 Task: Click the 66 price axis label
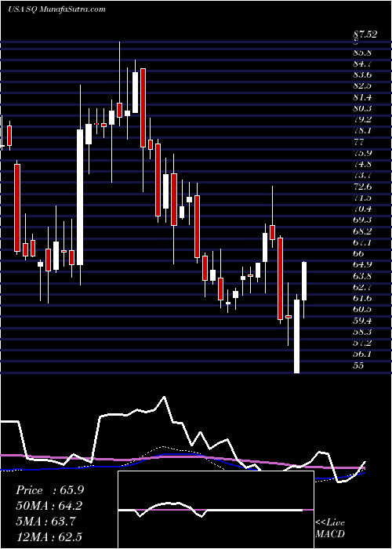coord(359,253)
